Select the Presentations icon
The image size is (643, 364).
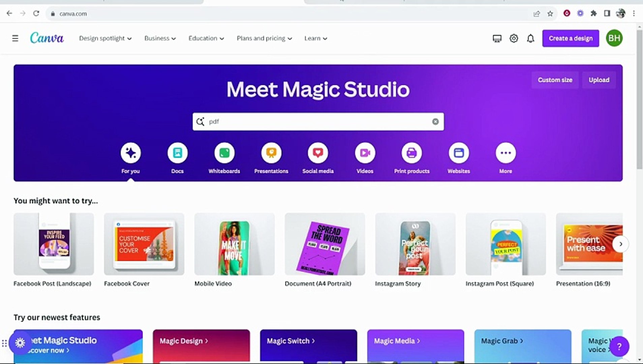click(271, 153)
